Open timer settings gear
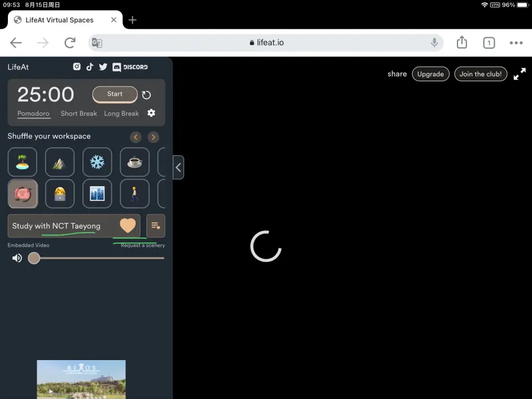Screen dimensions: 532x399 tap(151, 113)
